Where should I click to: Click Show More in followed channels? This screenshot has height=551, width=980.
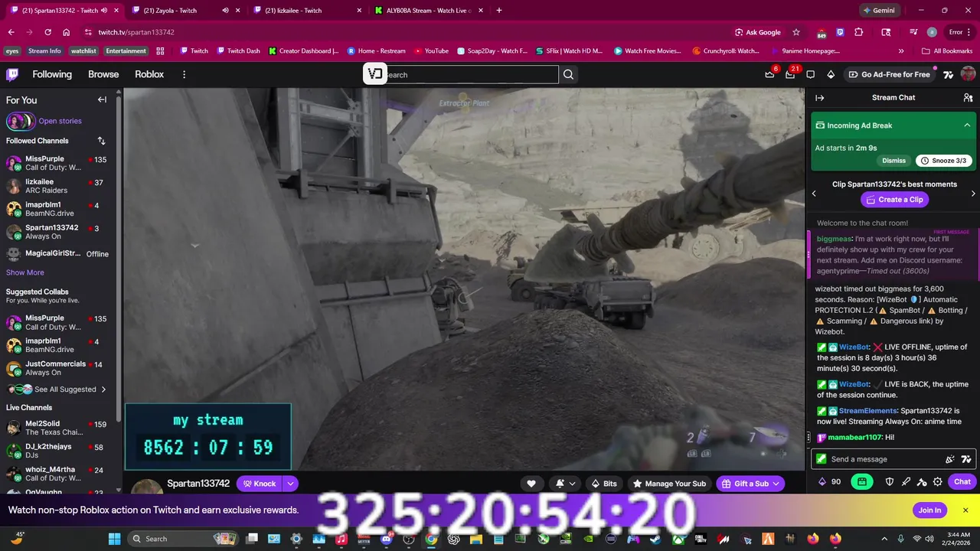(25, 272)
